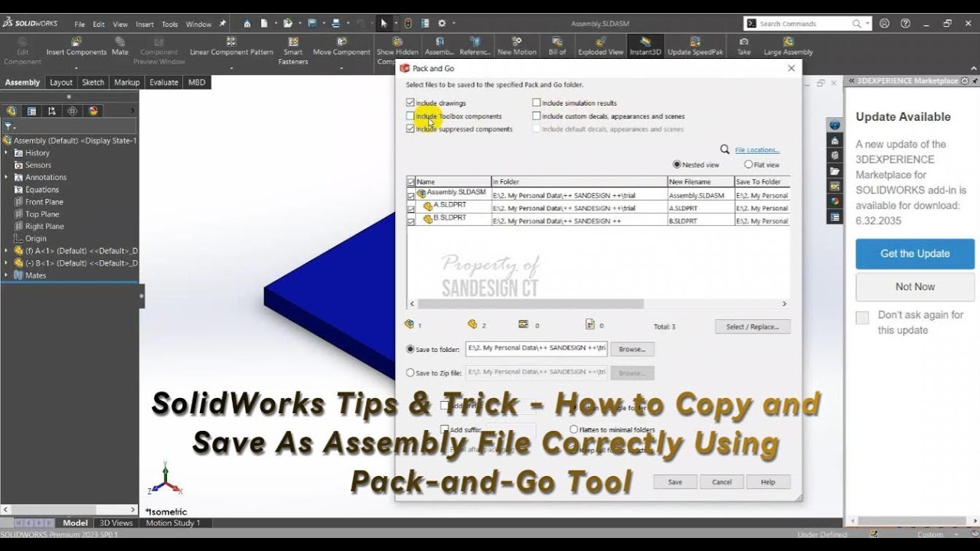Click the Smart Fasteners icon

(x=292, y=41)
